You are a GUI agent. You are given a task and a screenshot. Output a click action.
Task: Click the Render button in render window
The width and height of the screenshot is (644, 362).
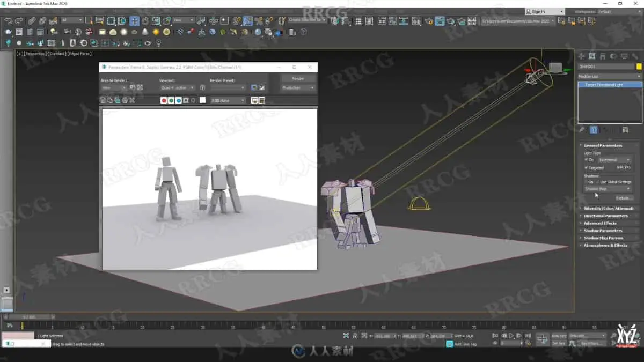[298, 78]
